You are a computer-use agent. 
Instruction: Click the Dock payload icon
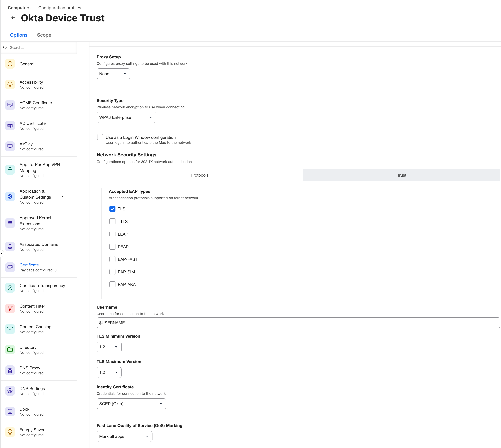pos(10,411)
